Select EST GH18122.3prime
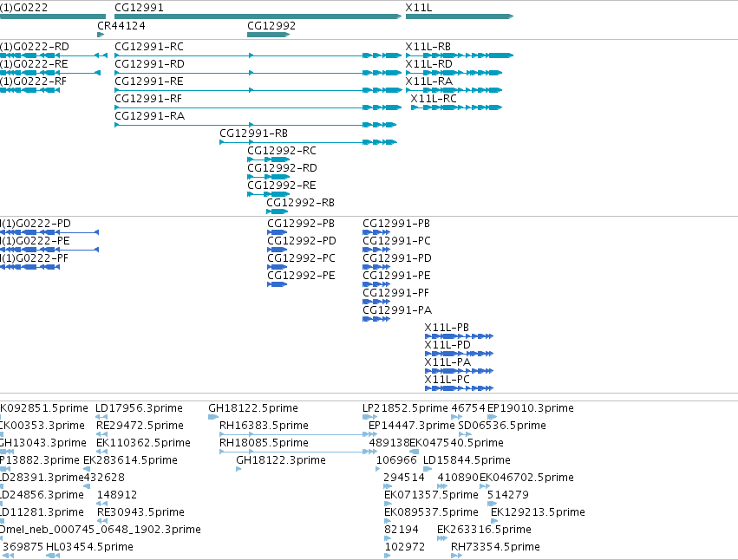 coord(281,460)
